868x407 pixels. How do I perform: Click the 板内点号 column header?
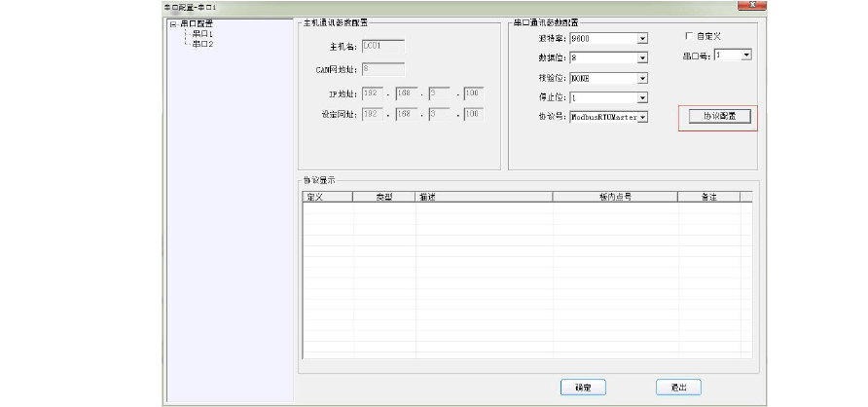click(614, 197)
